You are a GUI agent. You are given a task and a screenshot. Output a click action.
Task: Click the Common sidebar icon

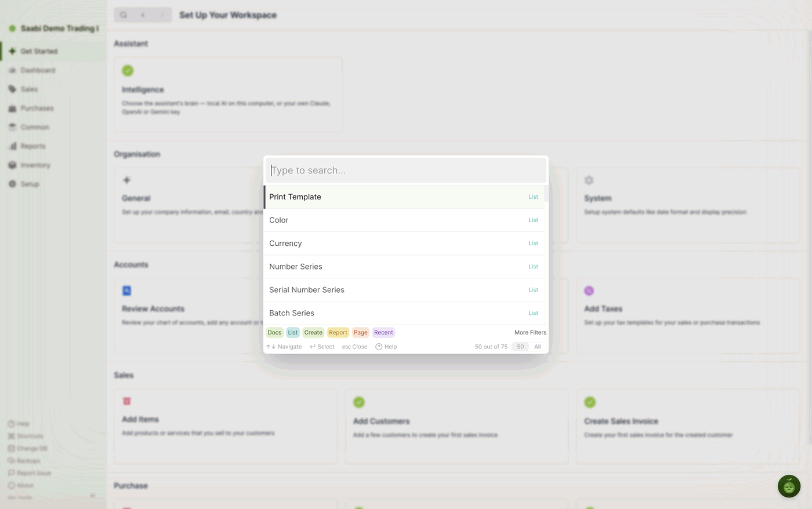tap(12, 127)
